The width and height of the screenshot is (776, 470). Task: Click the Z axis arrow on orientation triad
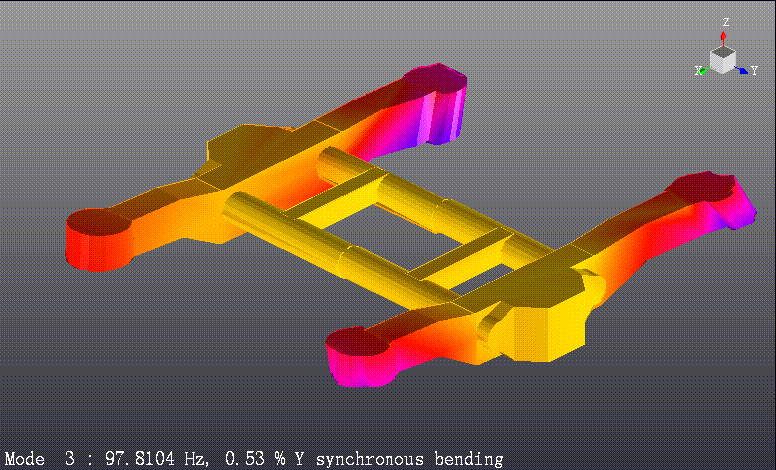[x=723, y=39]
